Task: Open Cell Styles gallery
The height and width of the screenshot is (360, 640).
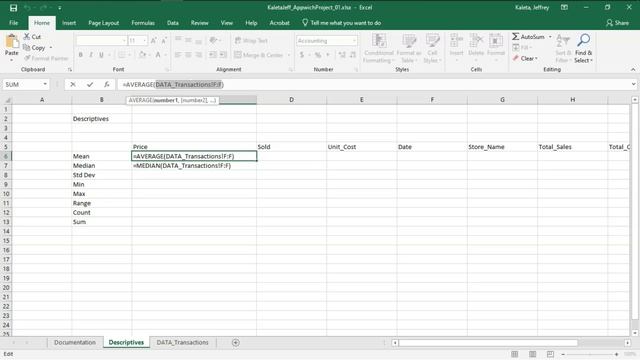Action: (432, 49)
